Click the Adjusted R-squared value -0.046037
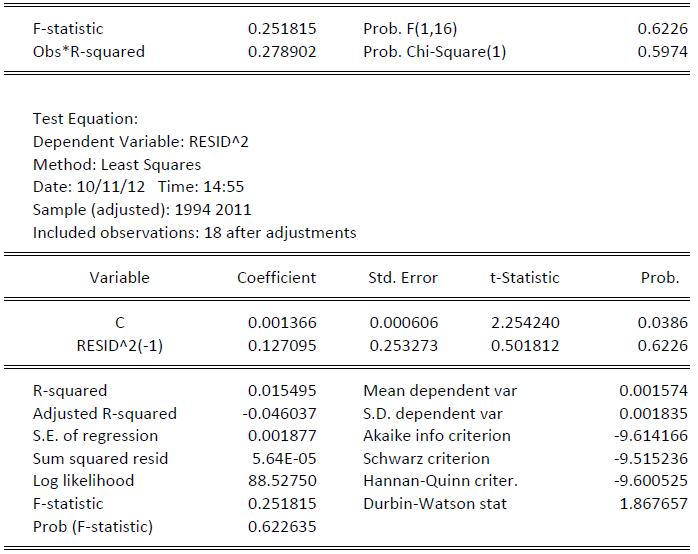The image size is (698, 554). 280,413
